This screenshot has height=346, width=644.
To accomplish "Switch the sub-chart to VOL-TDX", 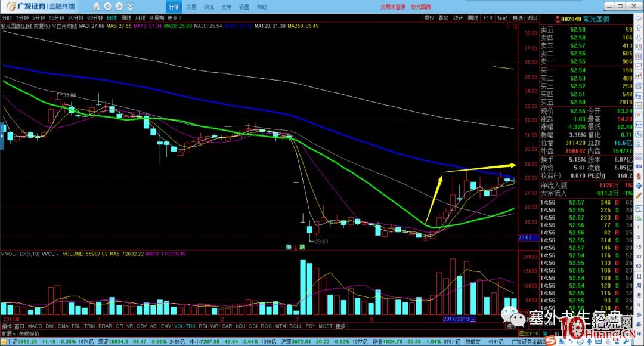I will pyautogui.click(x=184, y=326).
